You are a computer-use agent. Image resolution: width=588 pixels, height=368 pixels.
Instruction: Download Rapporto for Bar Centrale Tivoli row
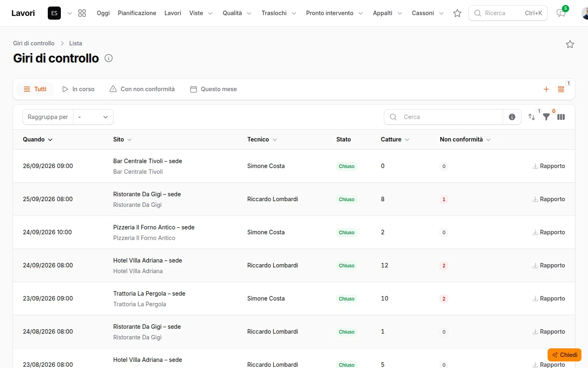tap(549, 166)
